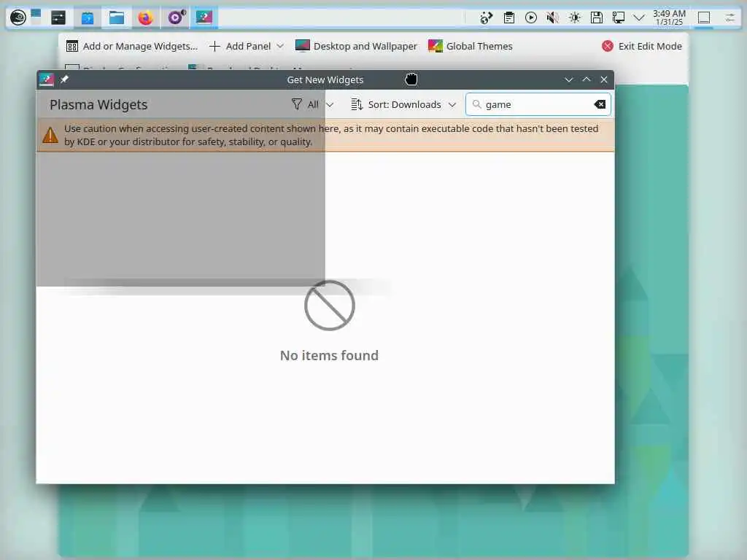Viewport: 747px width, 560px height.
Task: Open the purple media player app icon
Action: pos(176,17)
